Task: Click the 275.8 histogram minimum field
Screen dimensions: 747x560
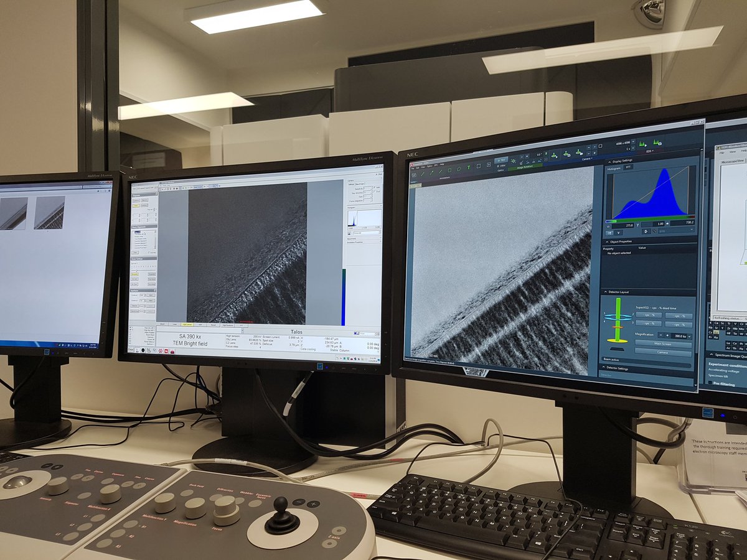Action: 622,225
